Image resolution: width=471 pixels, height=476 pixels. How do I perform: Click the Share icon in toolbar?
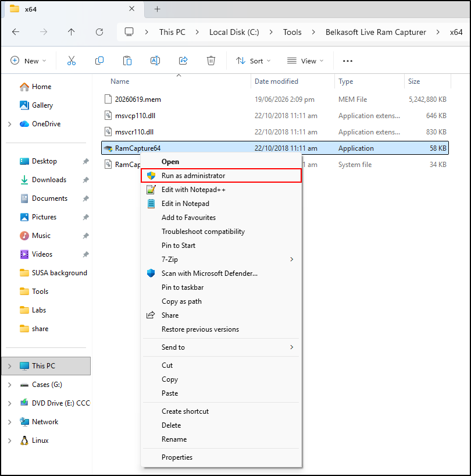click(183, 61)
